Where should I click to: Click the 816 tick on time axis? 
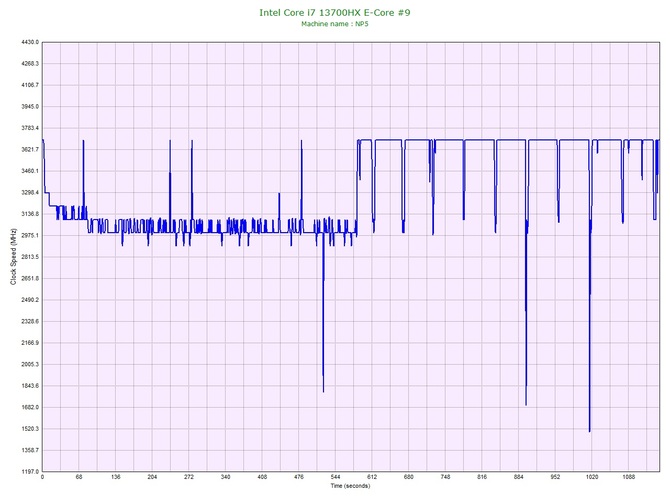coord(482,477)
